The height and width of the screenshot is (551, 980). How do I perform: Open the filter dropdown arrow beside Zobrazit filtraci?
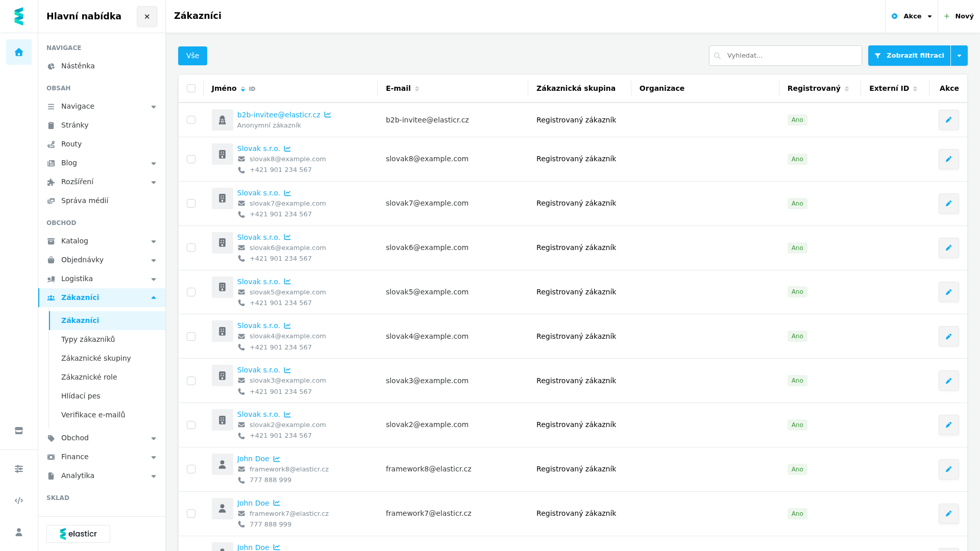point(959,56)
